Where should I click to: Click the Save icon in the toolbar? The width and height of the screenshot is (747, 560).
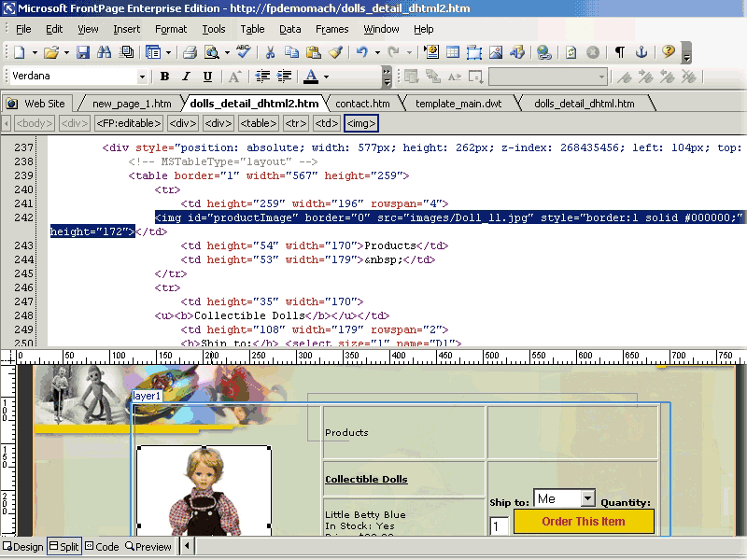(x=83, y=52)
